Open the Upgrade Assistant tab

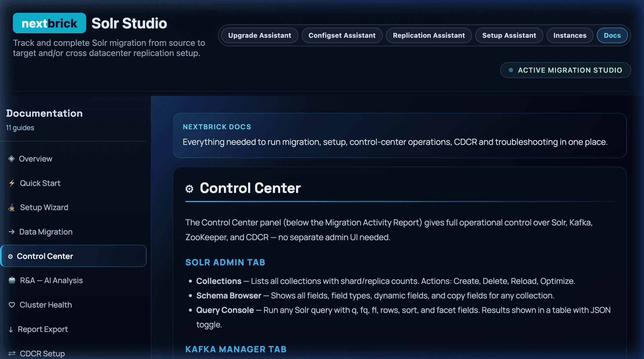point(260,35)
